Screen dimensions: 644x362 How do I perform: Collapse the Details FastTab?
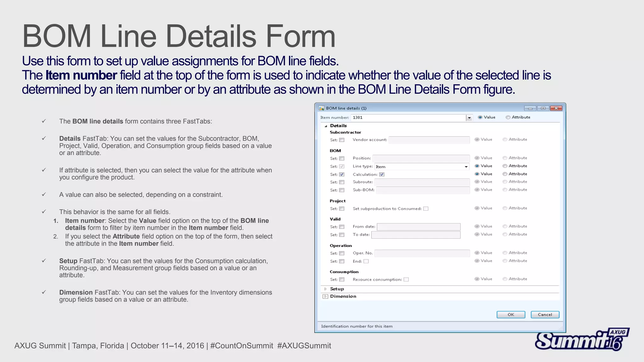coord(326,126)
